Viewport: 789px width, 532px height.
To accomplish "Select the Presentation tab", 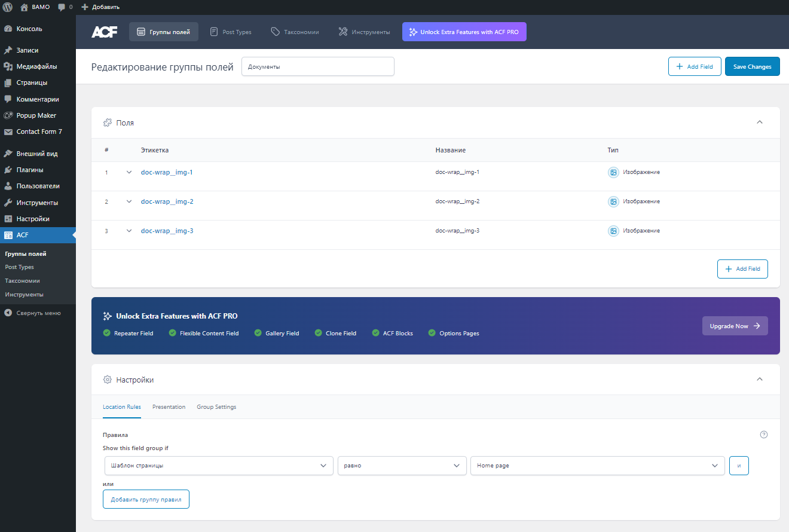I will pos(169,407).
